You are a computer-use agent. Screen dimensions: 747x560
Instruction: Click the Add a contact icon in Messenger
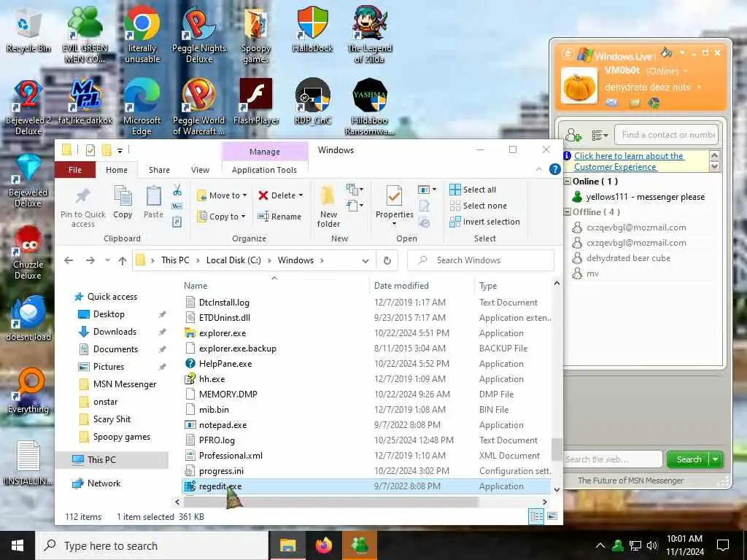pos(573,135)
